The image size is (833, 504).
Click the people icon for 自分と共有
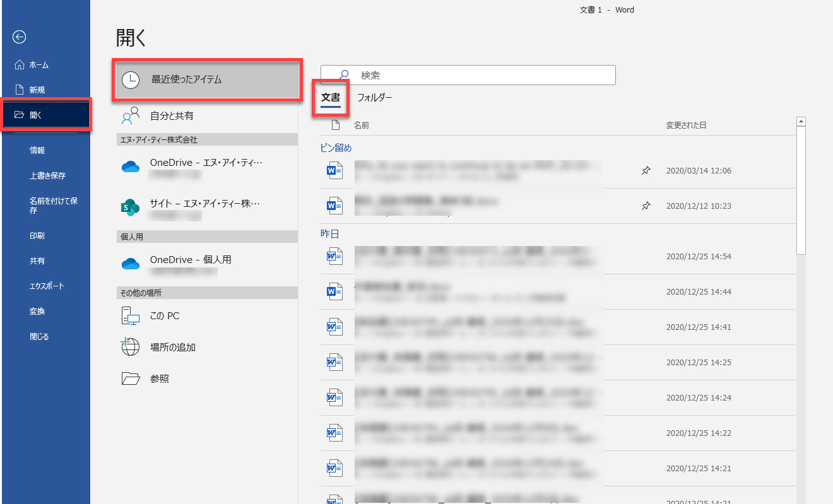pyautogui.click(x=131, y=115)
